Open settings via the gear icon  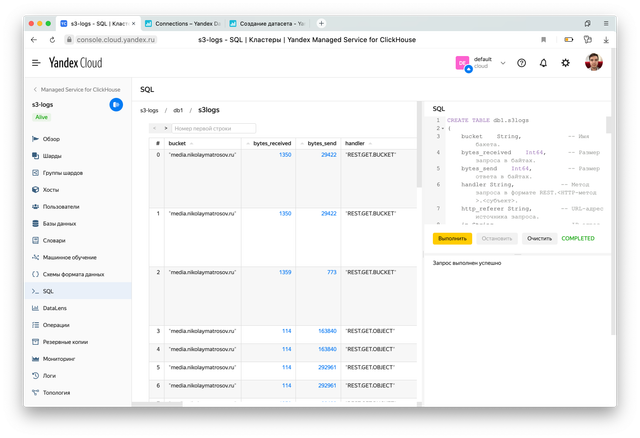566,62
